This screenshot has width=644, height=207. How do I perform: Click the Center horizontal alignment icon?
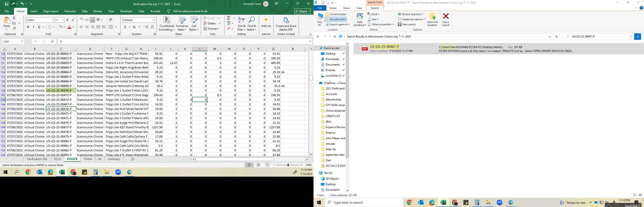tap(87, 27)
